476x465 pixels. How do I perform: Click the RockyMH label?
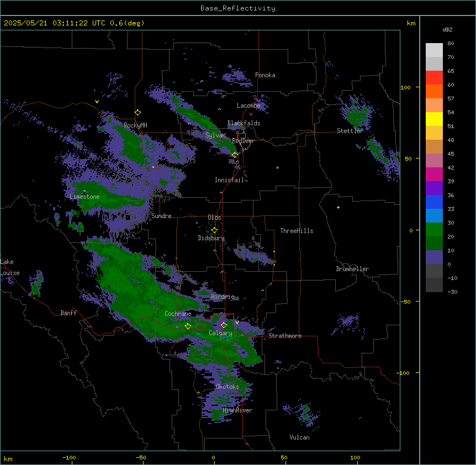(135, 125)
